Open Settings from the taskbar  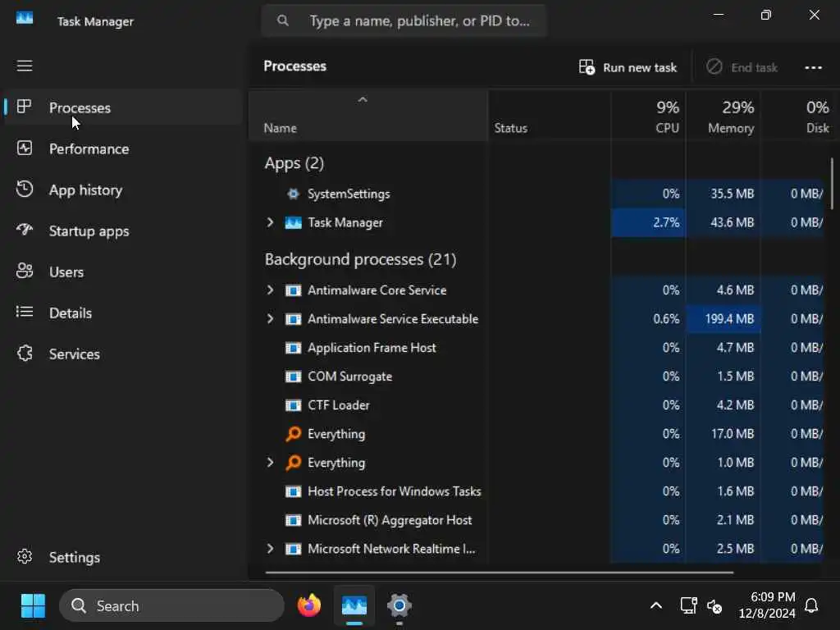(399, 605)
